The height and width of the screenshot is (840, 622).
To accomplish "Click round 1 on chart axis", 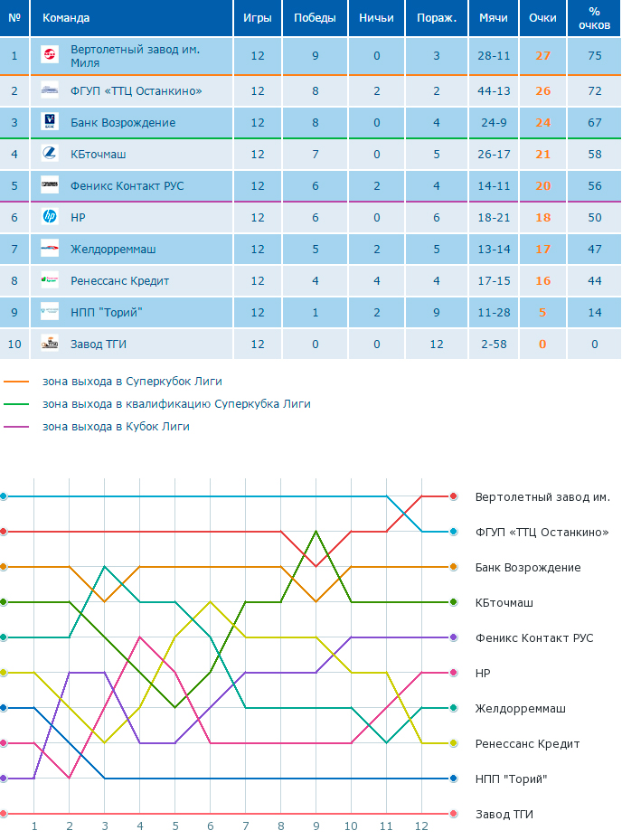I will click(33, 826).
